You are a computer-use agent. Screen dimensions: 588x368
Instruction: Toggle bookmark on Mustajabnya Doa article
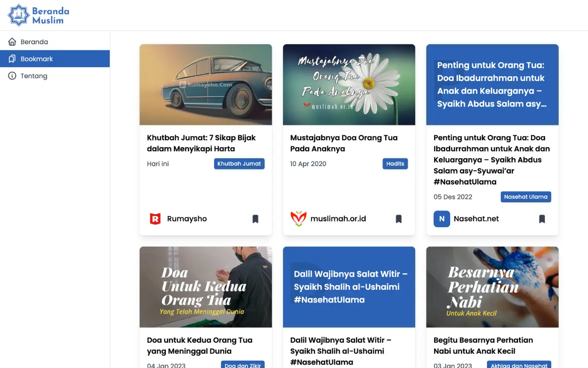tap(399, 219)
